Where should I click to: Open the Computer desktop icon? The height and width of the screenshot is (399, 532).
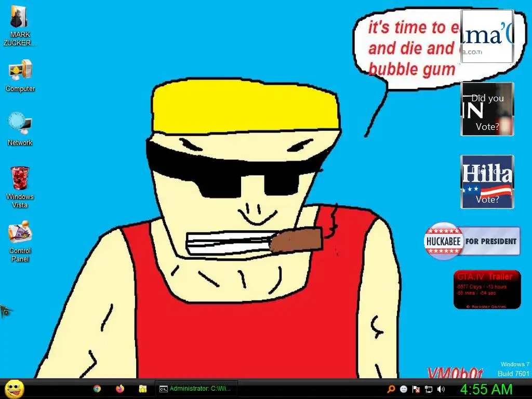pyautogui.click(x=20, y=76)
